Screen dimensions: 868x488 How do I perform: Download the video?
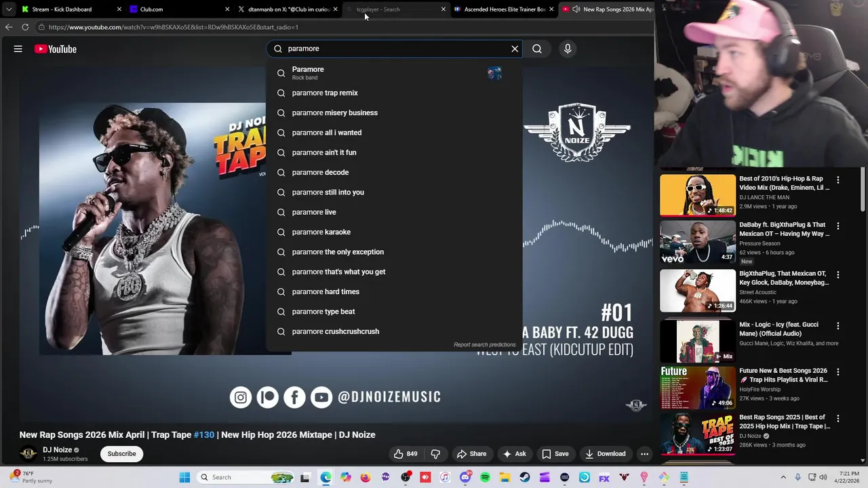pyautogui.click(x=606, y=454)
